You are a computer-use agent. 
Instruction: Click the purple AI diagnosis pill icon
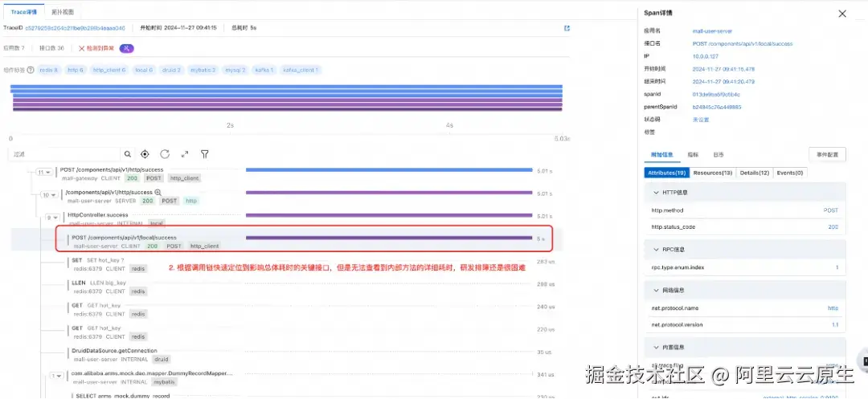(x=127, y=49)
